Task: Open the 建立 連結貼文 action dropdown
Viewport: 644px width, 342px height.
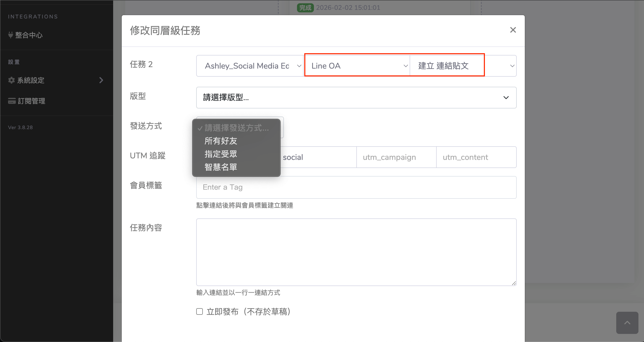Action: [463, 66]
